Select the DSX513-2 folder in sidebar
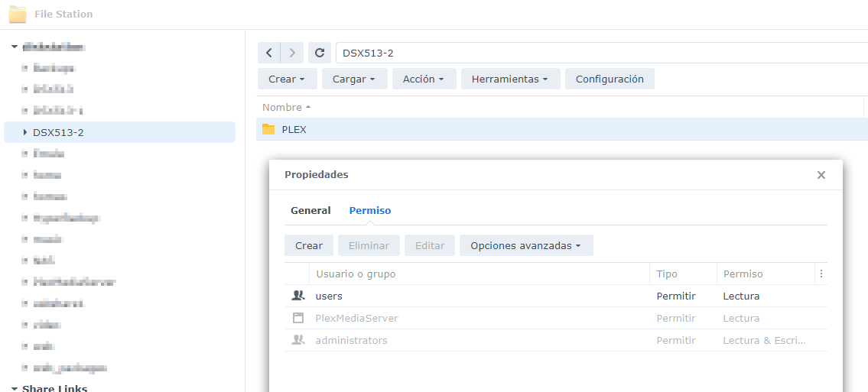Image resolution: width=868 pixels, height=392 pixels. [x=119, y=132]
